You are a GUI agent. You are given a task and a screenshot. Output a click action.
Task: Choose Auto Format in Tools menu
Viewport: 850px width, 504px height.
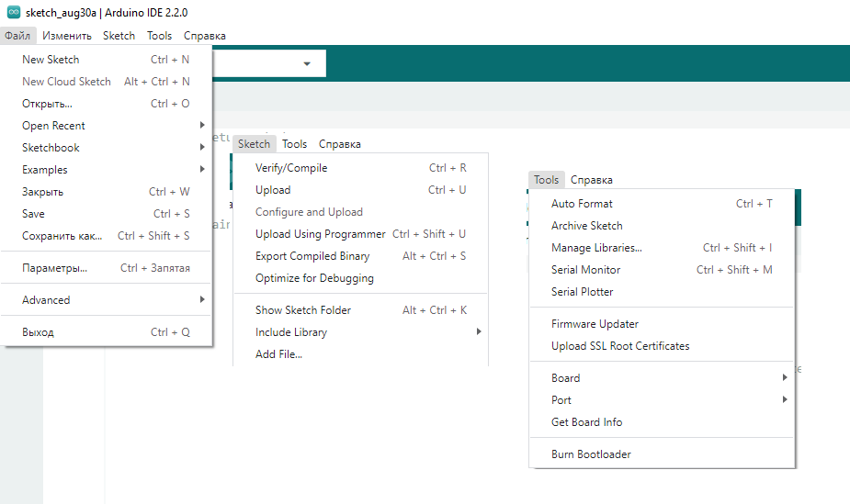click(x=662, y=204)
